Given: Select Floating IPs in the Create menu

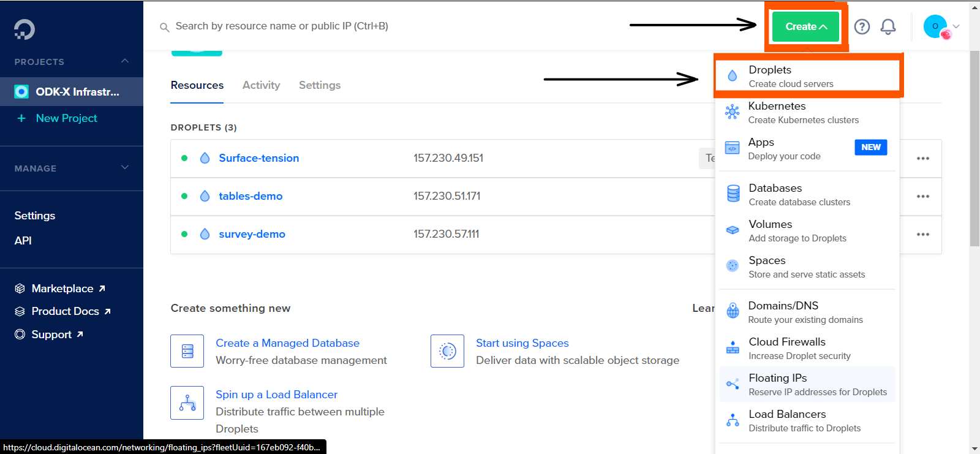Looking at the screenshot, I should (807, 384).
